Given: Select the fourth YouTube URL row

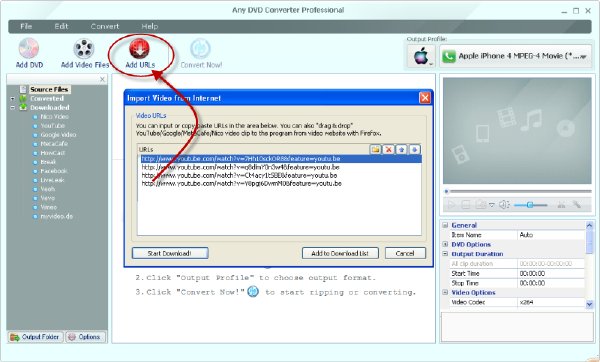Looking at the screenshot, I should click(x=281, y=183).
